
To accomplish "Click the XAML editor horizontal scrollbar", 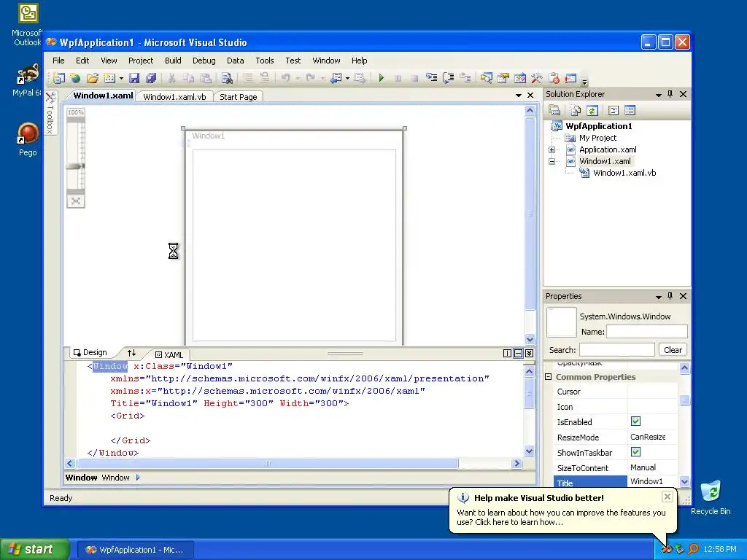I will 267,463.
